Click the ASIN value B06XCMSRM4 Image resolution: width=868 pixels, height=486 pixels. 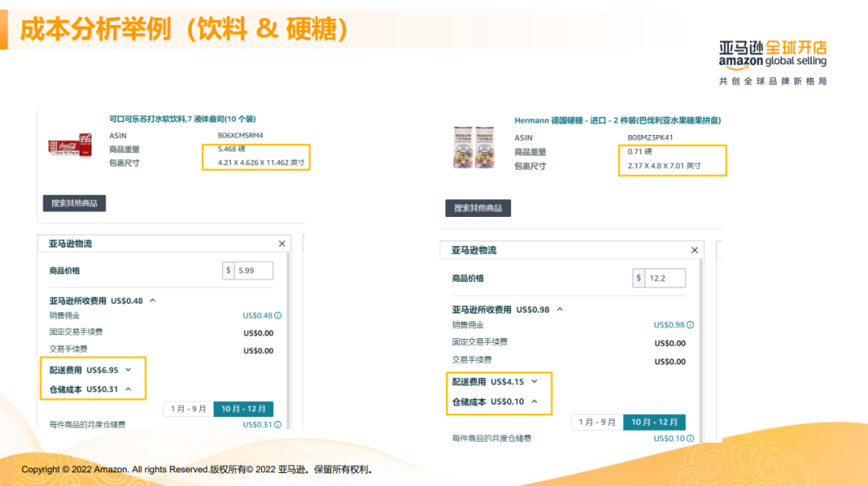point(240,136)
